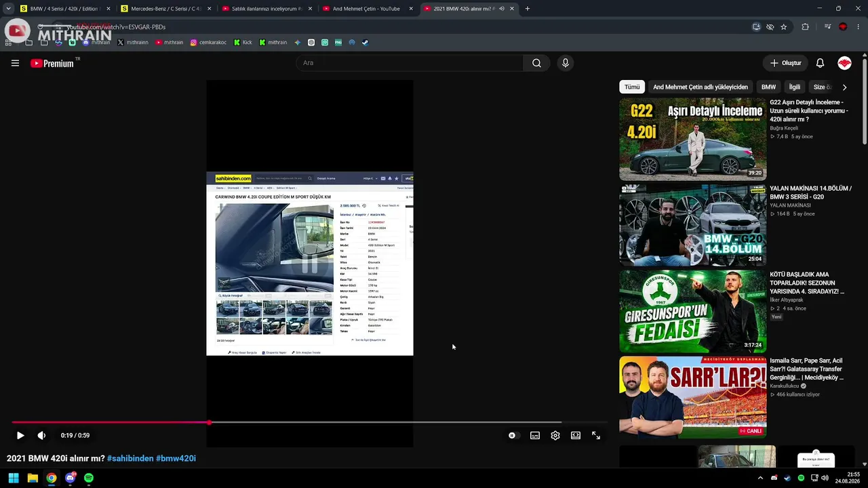868x488 pixels.
Task: Open the player settings gear
Action: [555, 435]
